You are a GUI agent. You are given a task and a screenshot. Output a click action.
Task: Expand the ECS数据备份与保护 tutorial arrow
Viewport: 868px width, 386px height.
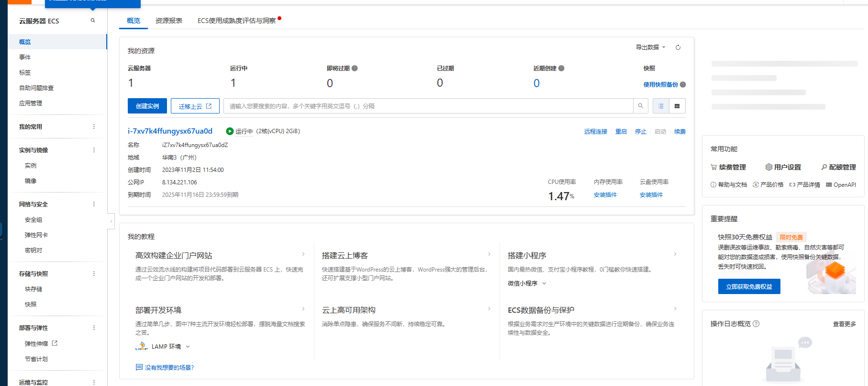point(675,309)
